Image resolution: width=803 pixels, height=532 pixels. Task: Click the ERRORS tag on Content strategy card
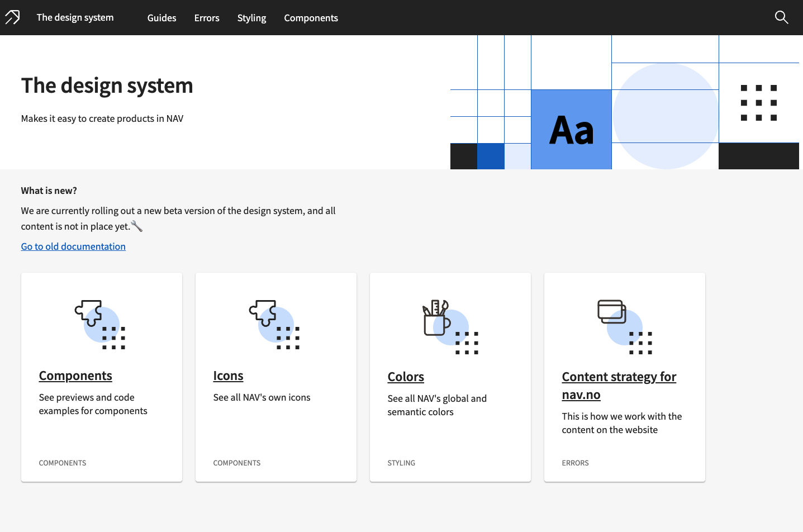click(575, 463)
